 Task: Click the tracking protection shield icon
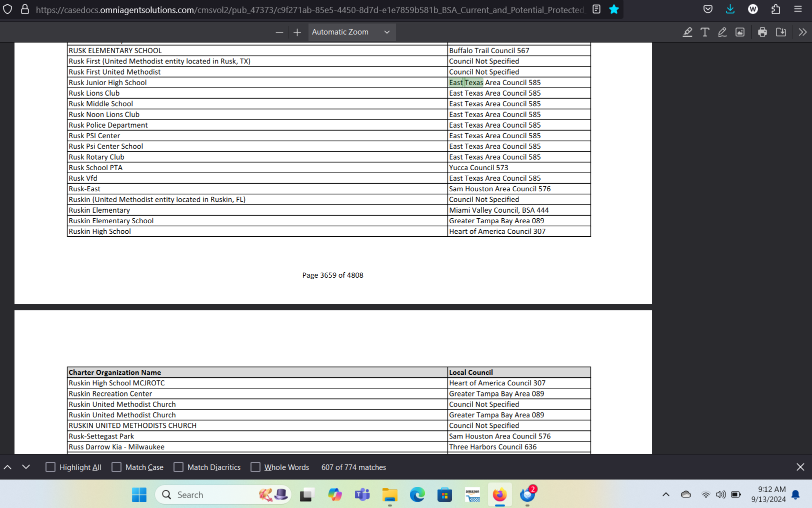tap(7, 10)
